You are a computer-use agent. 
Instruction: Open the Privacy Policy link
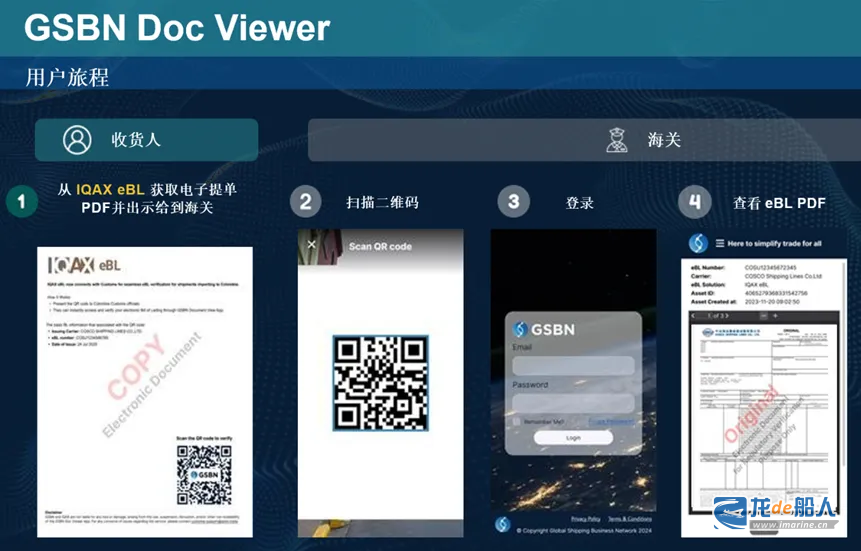[584, 520]
